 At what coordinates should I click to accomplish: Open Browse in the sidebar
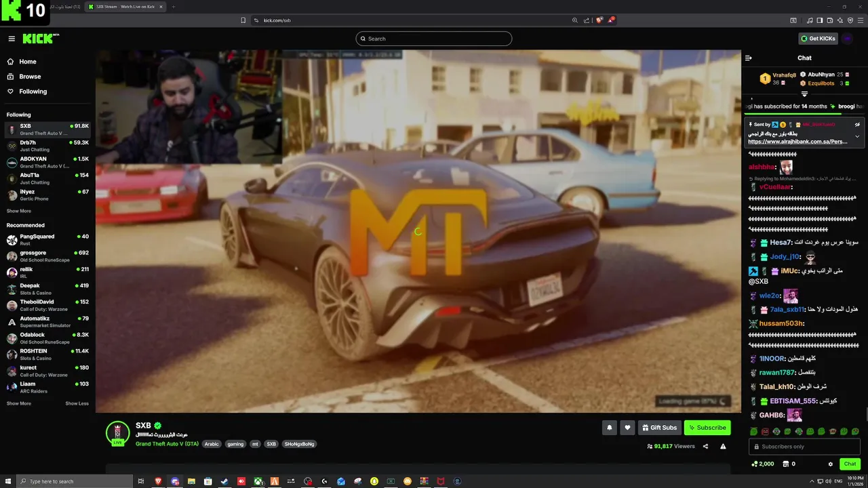tap(30, 77)
